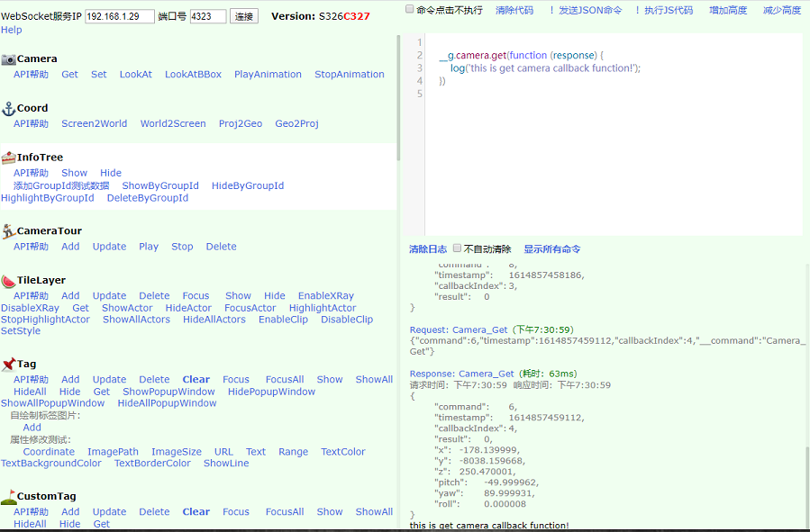Screen dimensions: 810x532
Task: Click the cake icon beside InfoTree heading
Action: pyautogui.click(x=8, y=158)
